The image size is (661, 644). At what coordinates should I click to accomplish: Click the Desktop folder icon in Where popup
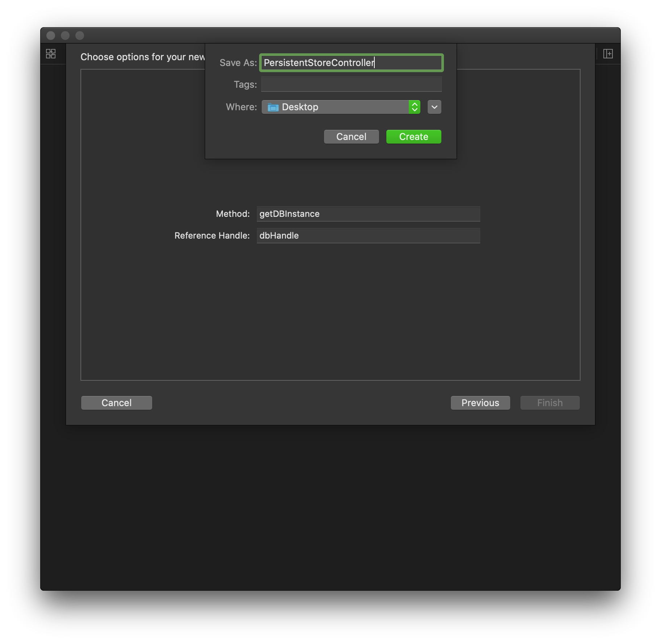click(273, 107)
